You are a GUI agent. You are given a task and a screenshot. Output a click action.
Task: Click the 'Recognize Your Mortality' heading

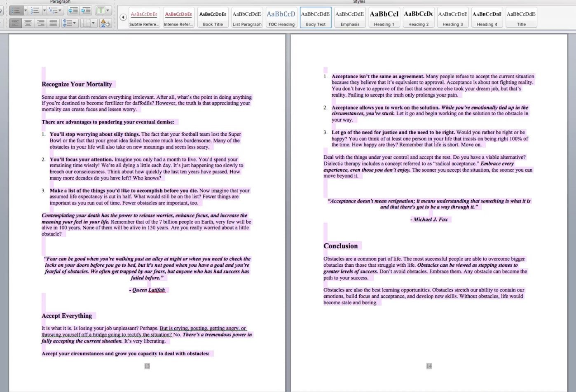[77, 84]
